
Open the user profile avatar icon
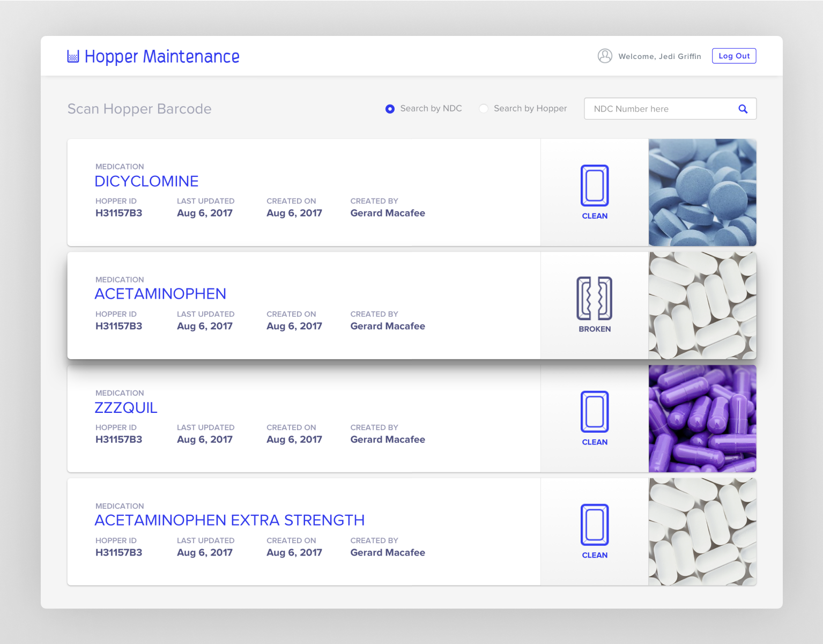(605, 56)
